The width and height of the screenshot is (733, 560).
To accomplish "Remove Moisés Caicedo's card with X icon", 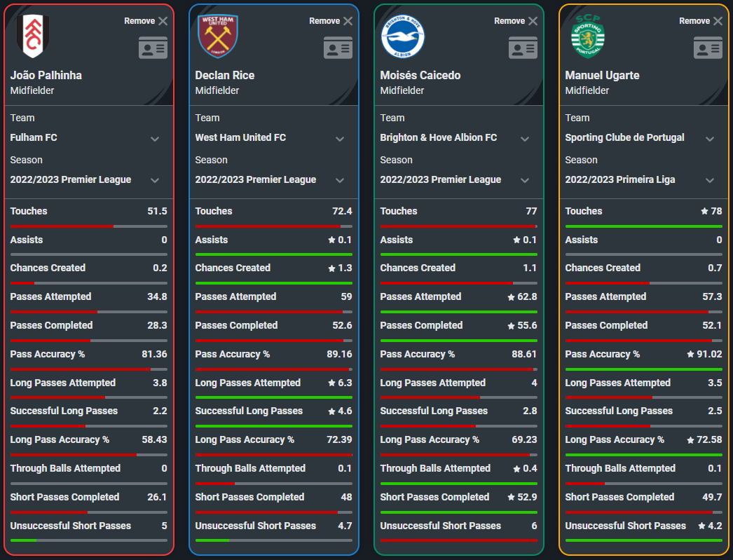I will point(533,21).
